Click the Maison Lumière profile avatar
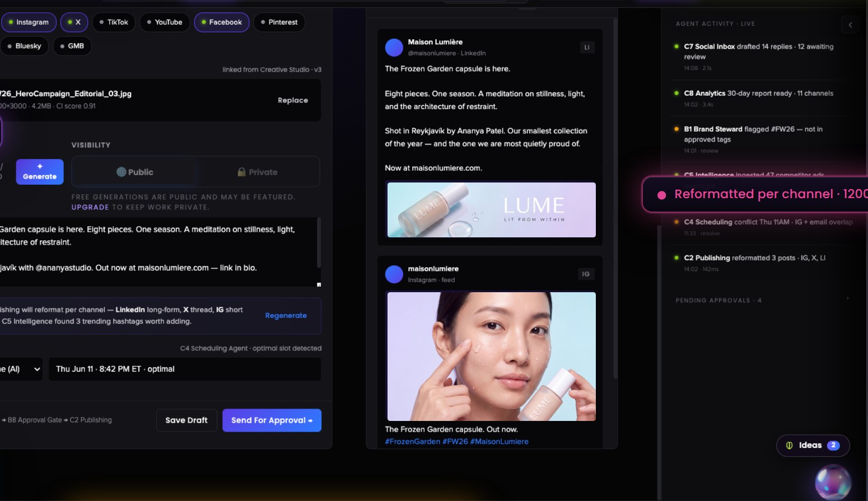Screen dimensions: 868x501 (394, 48)
